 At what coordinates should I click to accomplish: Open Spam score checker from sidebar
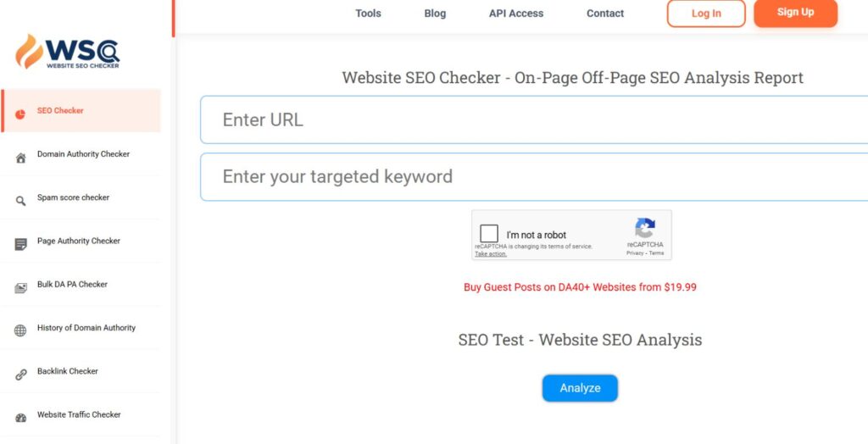coord(81,197)
